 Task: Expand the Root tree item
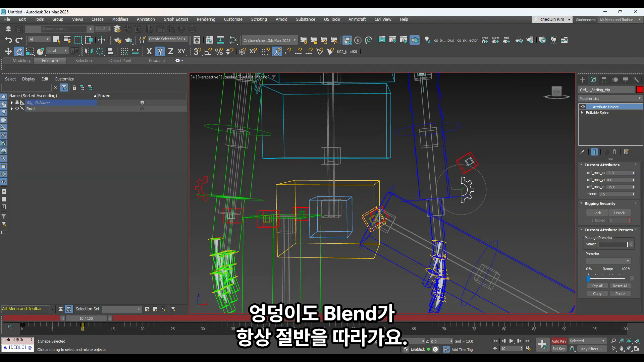click(x=12, y=109)
